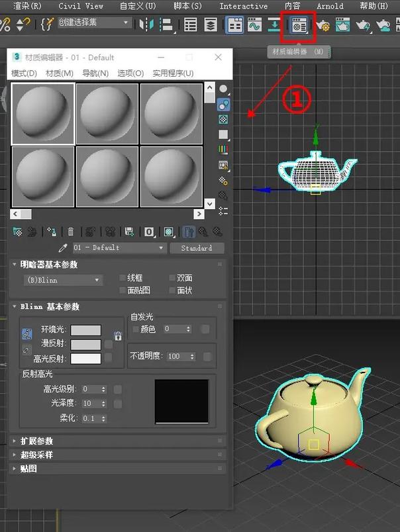Open the 实用程序(U) menu
Screen dimensions: 400x532
pos(173,73)
